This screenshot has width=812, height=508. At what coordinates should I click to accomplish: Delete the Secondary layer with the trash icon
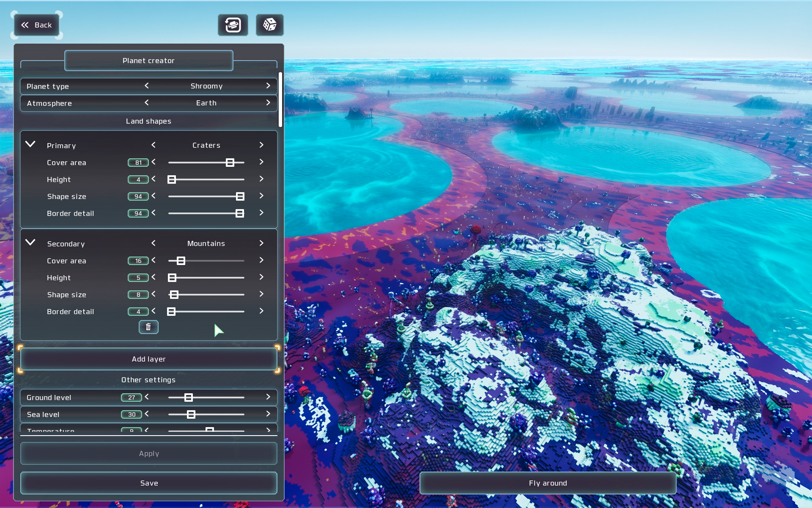click(x=148, y=327)
